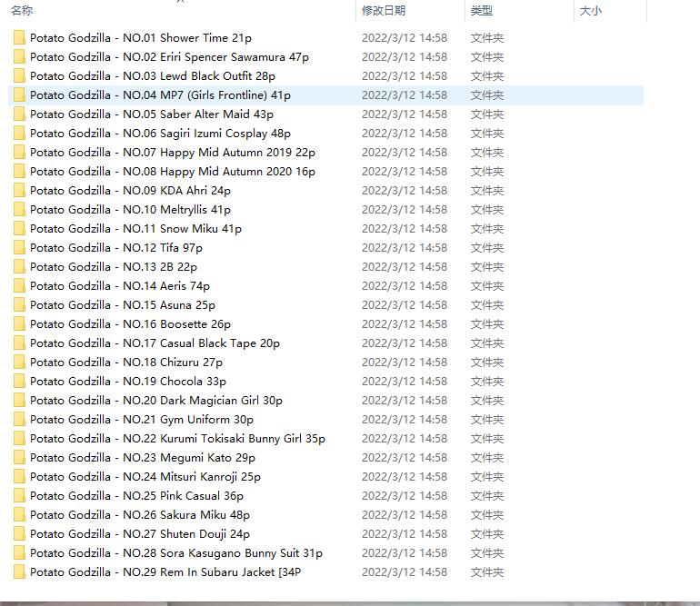Click folder icon for NO.06 Sagiri Izumi Cosplay
The height and width of the screenshot is (606, 700).
coord(19,134)
